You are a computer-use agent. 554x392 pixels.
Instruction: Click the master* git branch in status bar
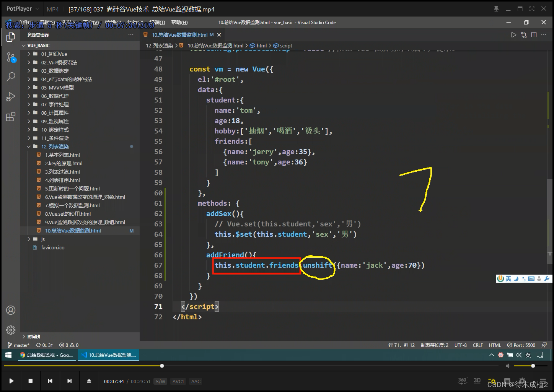pyautogui.click(x=18, y=345)
